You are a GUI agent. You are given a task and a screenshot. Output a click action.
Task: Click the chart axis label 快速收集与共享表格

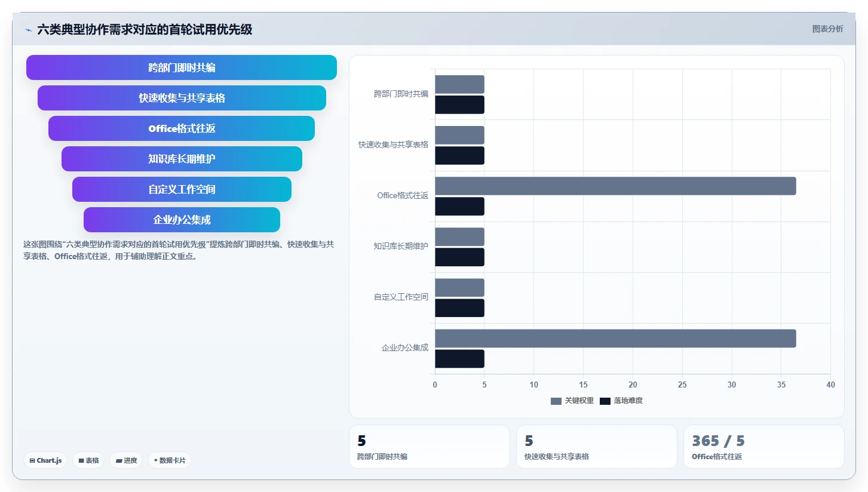coord(393,144)
